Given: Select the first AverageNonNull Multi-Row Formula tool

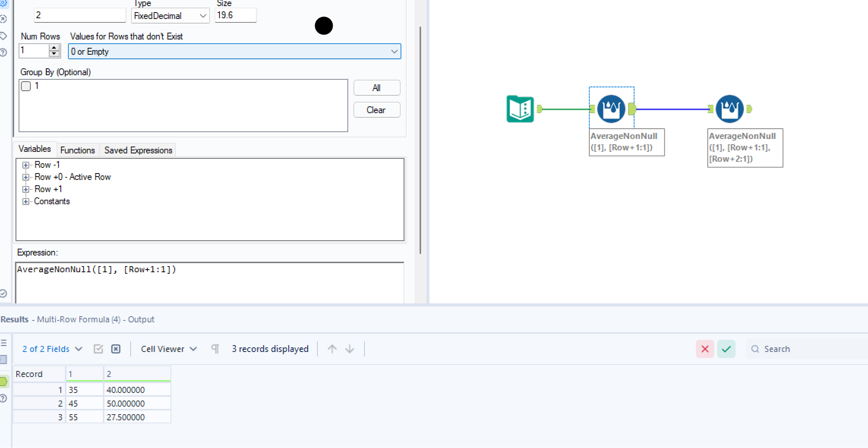Looking at the screenshot, I should (611, 109).
